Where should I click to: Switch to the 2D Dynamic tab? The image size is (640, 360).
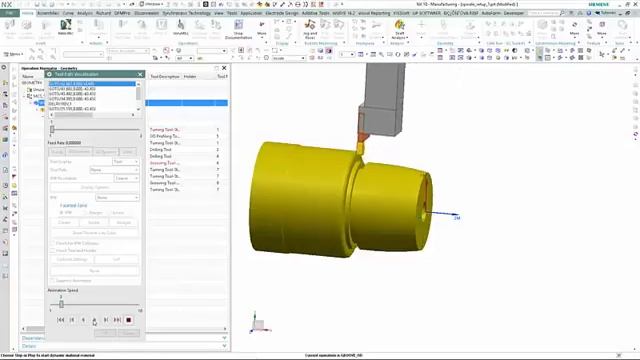tap(106, 152)
